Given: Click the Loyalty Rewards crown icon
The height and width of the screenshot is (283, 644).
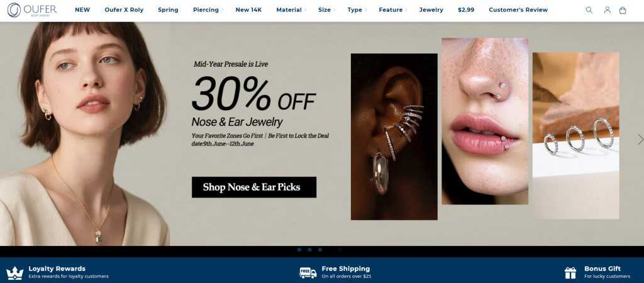Looking at the screenshot, I should (15, 273).
